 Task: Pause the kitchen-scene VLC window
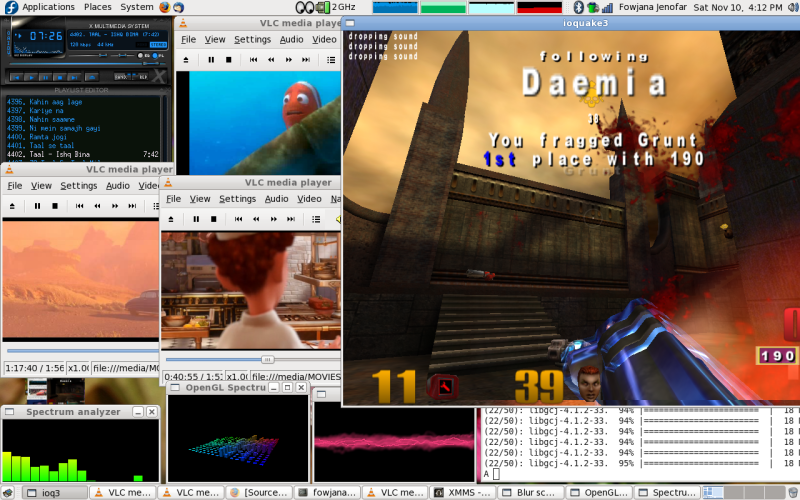(x=196, y=219)
